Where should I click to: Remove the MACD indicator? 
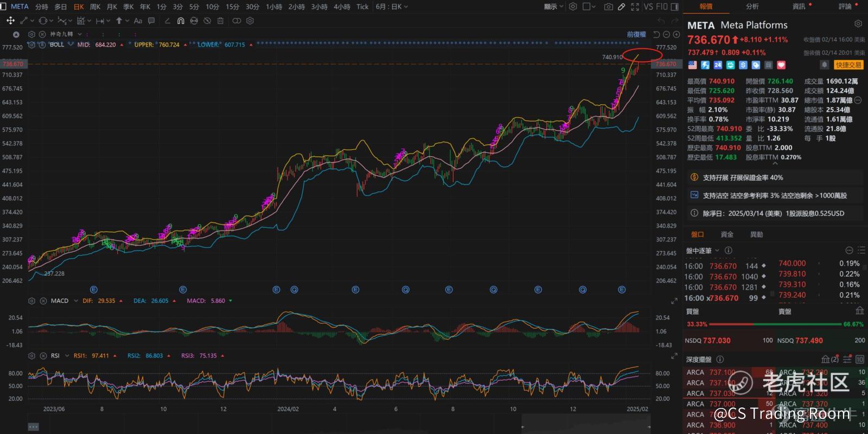[43, 301]
